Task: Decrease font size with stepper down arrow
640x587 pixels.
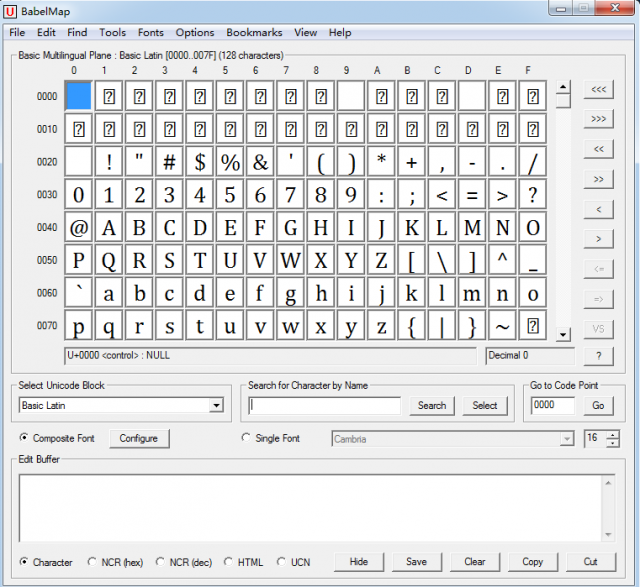Action: pos(613,443)
